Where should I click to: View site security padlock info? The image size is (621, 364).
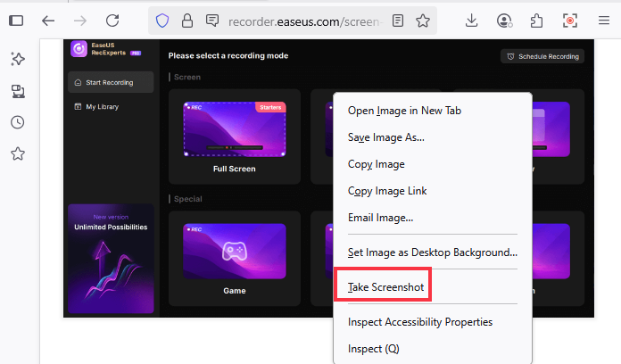pyautogui.click(x=187, y=21)
